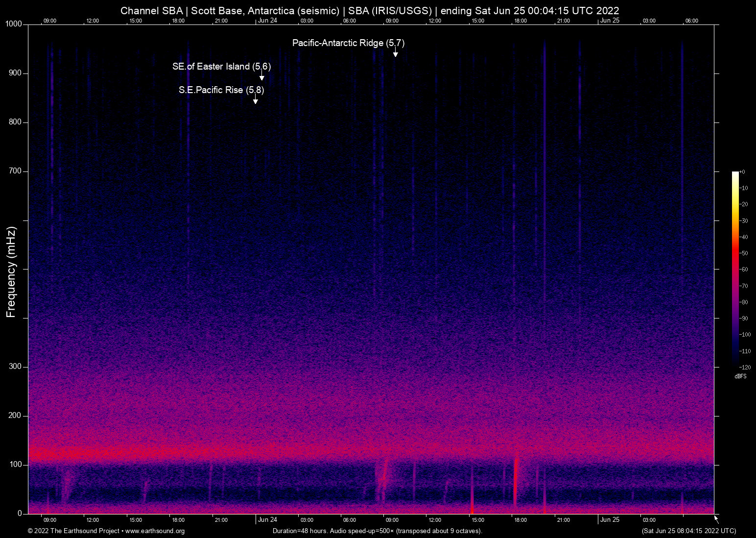This screenshot has height=538, width=756.
Task: Select the SE.of Easter Island (5.6) label
Action: pos(221,67)
